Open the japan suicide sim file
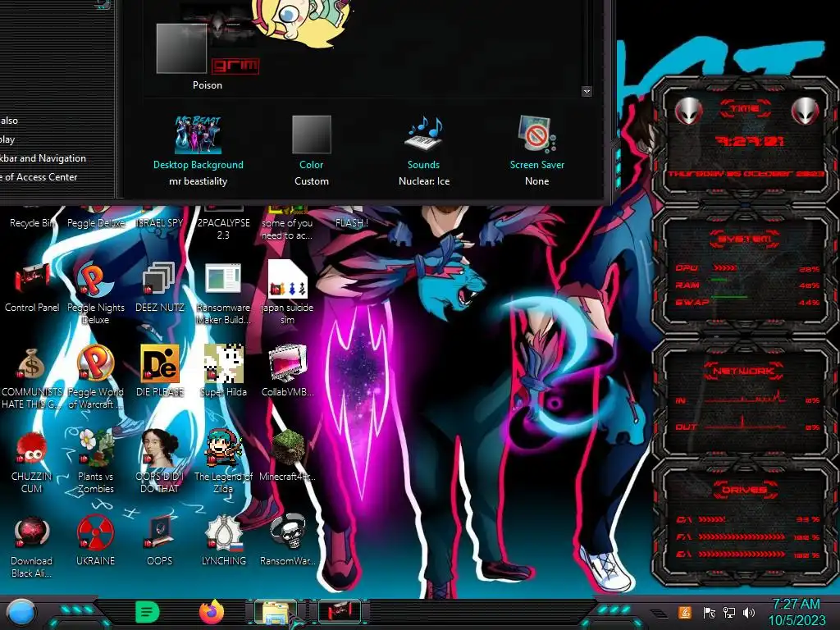Viewport: 840px width, 630px height. (x=287, y=294)
